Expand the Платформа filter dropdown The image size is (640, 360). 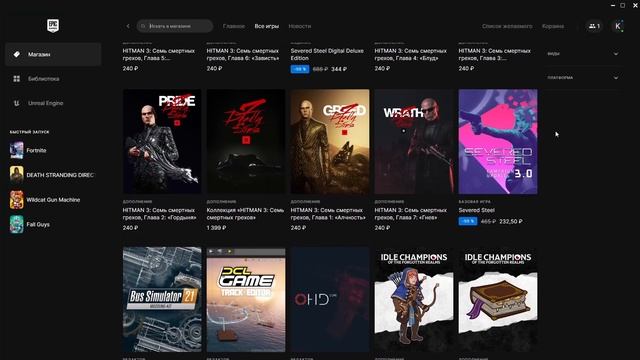click(583, 78)
